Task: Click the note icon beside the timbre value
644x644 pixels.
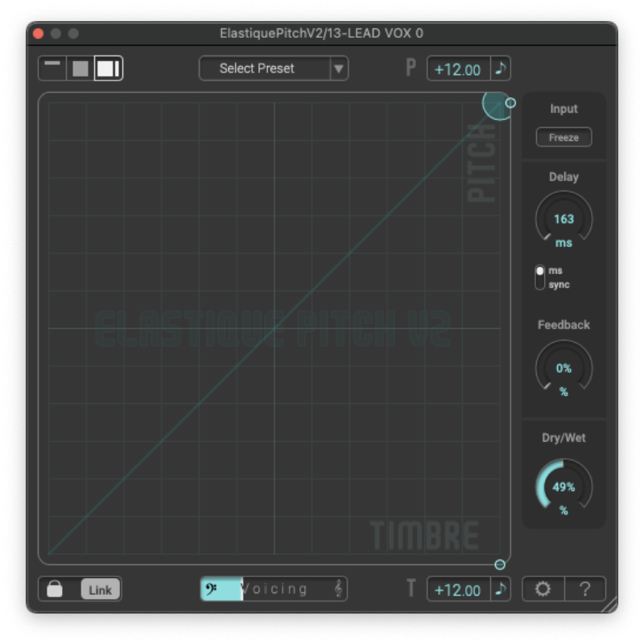Action: coord(501,589)
